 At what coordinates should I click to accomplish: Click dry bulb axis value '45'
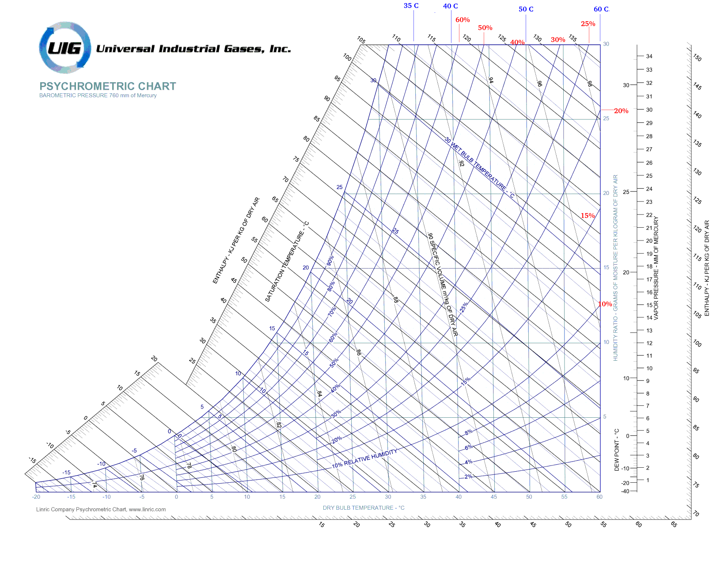(494, 497)
